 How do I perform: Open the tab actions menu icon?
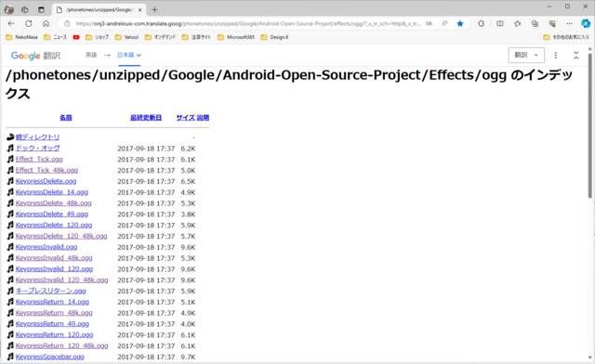point(41,10)
